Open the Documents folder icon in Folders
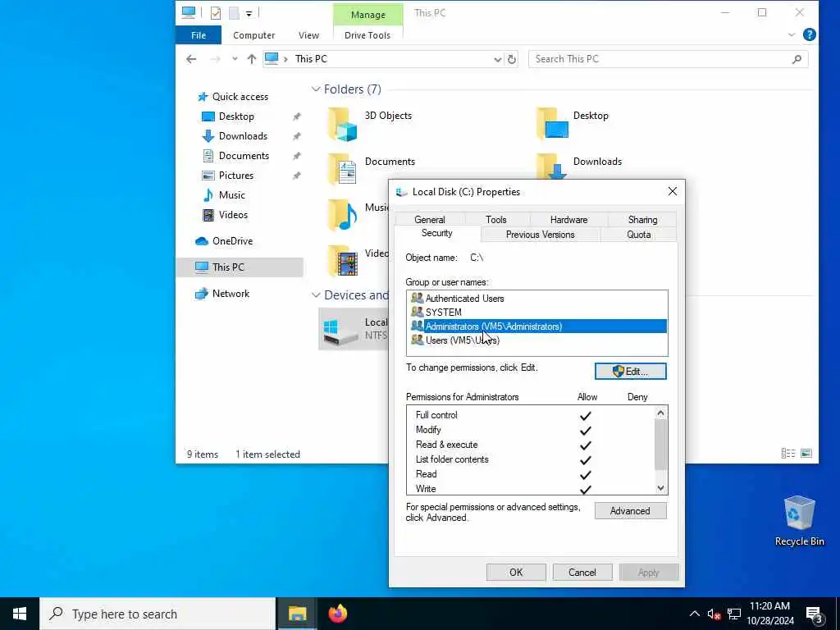The width and height of the screenshot is (840, 630). (342, 169)
